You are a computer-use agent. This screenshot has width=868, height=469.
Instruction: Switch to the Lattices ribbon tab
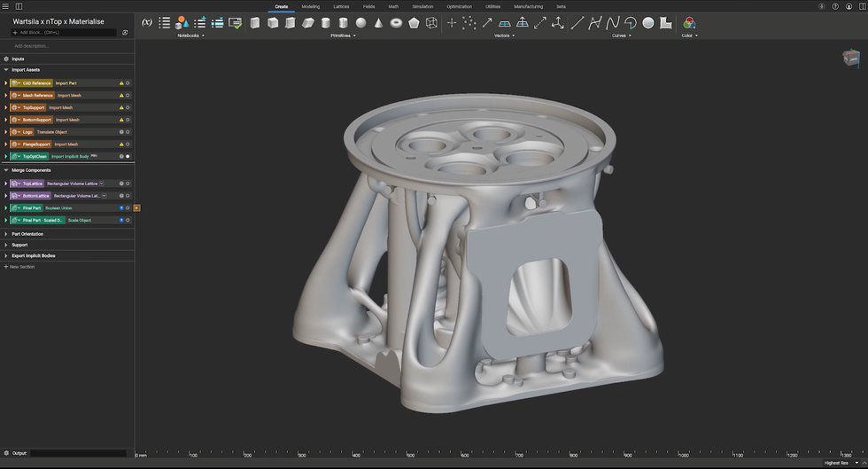pos(341,6)
